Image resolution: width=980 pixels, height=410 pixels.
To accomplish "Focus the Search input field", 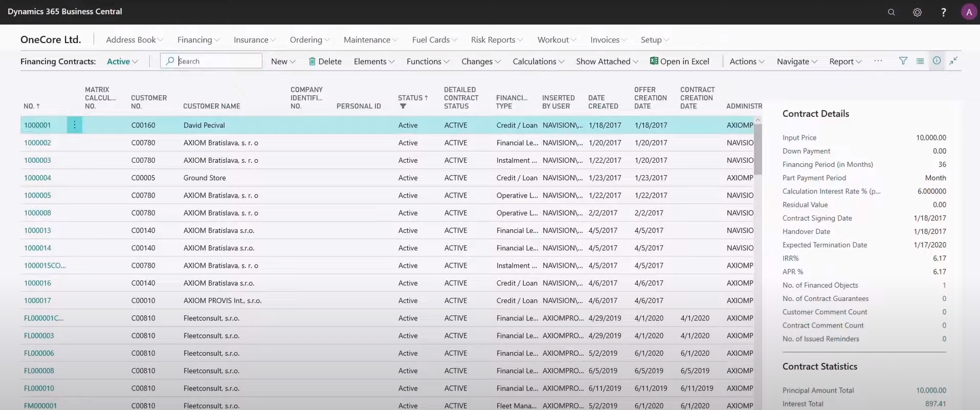I will [x=211, y=61].
